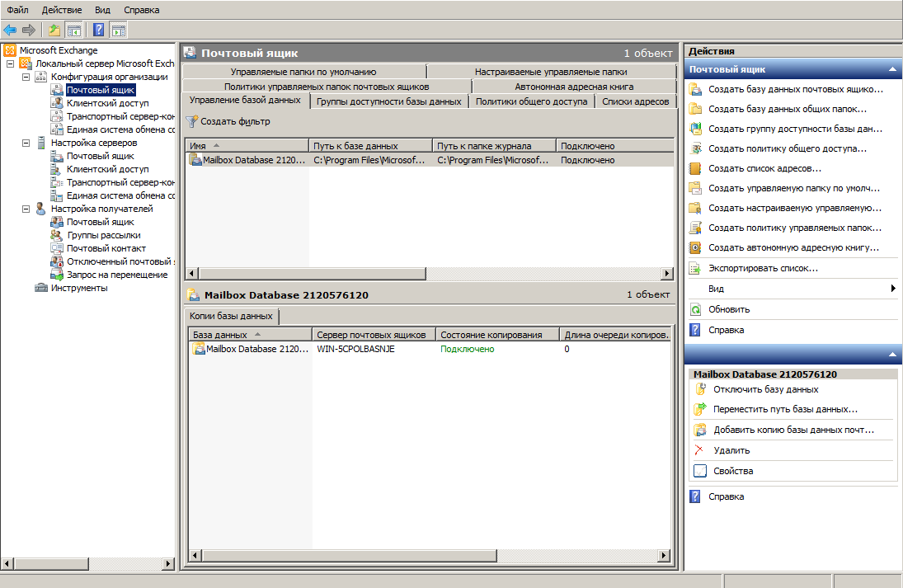Expand the Вид submenu arrow
The width and height of the screenshot is (903, 588).
[x=893, y=289]
